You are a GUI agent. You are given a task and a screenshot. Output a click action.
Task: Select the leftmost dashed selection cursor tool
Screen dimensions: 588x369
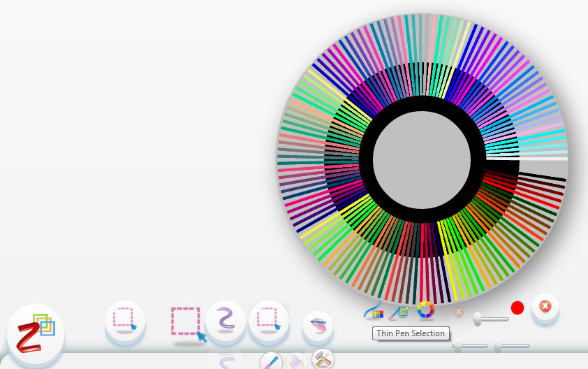124,320
